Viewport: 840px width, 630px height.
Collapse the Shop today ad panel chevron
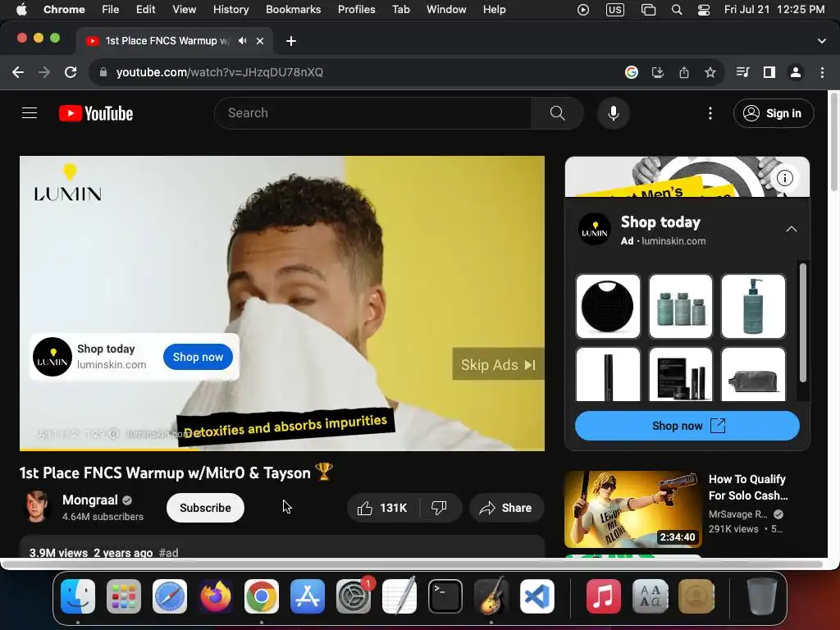click(x=792, y=230)
